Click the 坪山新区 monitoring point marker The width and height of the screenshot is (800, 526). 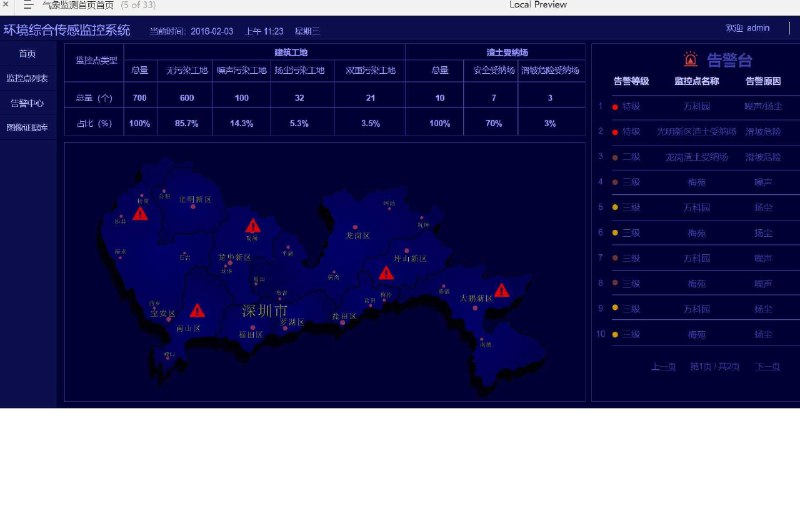(x=407, y=251)
